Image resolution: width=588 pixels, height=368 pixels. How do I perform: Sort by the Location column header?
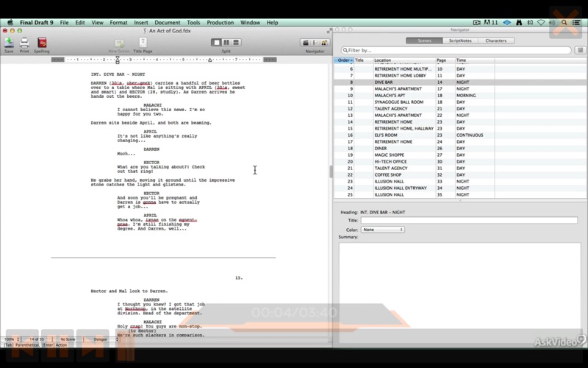(x=404, y=60)
